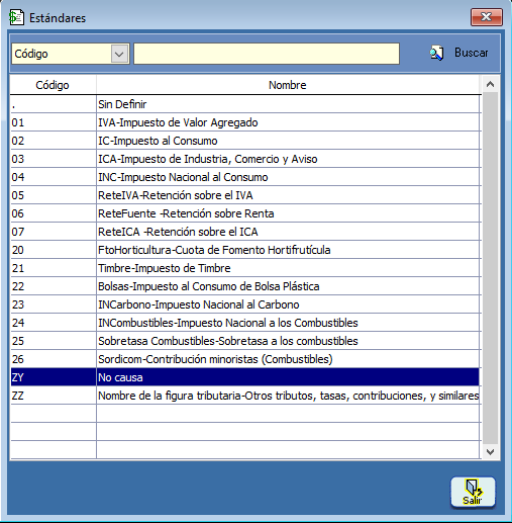This screenshot has width=512, height=523.
Task: Click the Código column header
Action: [x=53, y=85]
